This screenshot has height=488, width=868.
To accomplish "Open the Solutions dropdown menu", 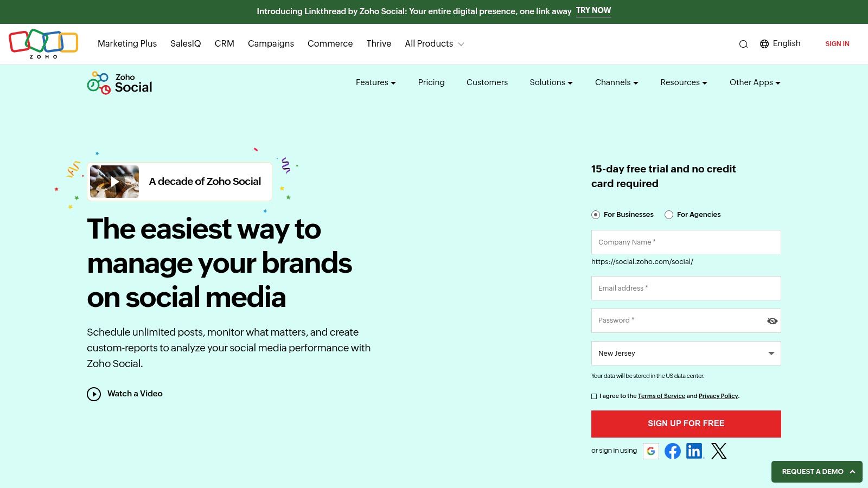I will 551,82.
